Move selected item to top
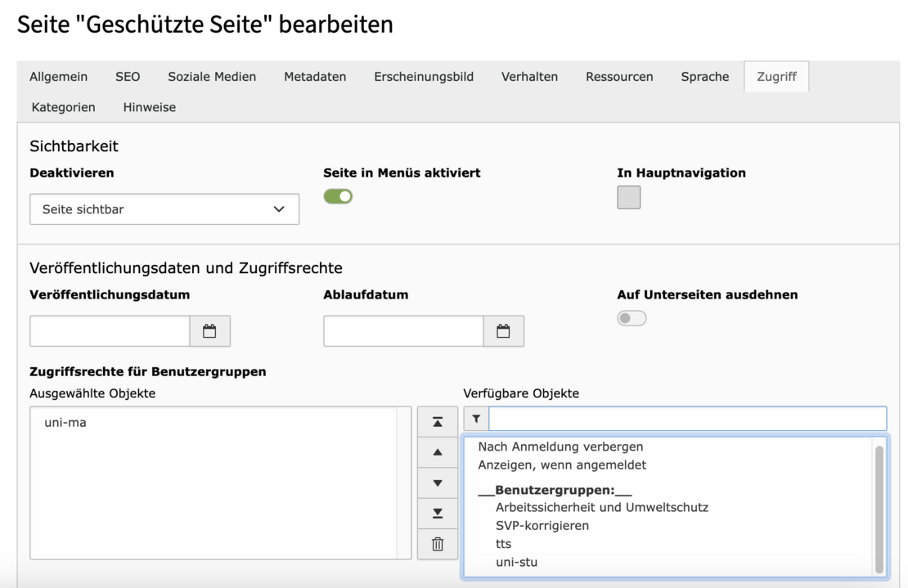 438,422
